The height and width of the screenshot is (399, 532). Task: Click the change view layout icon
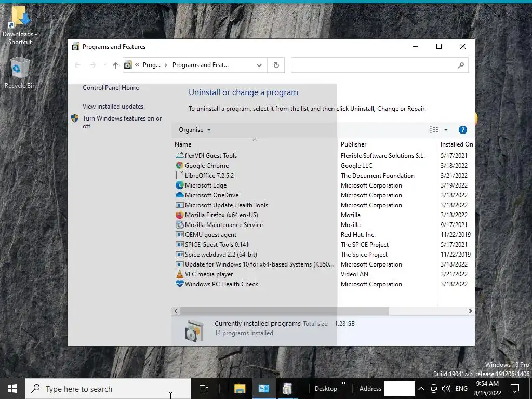click(434, 129)
